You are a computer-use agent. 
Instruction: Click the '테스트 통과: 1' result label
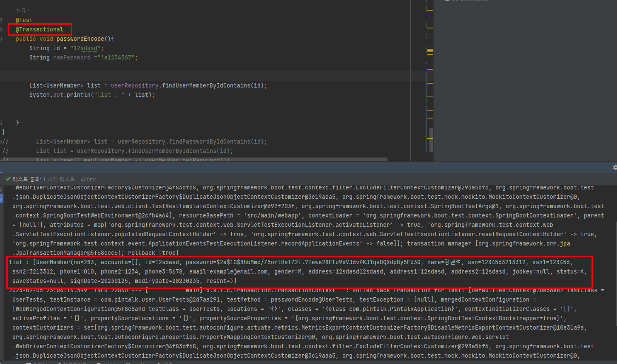(29, 179)
